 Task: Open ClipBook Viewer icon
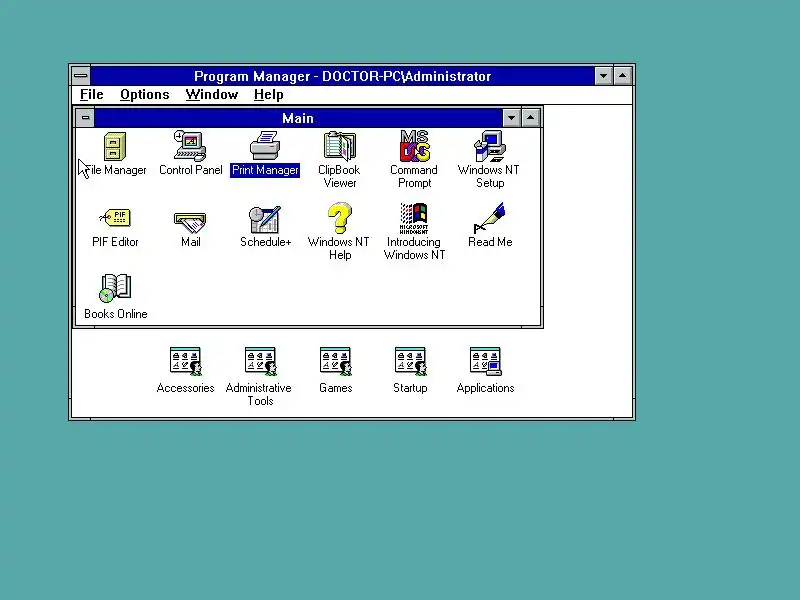pyautogui.click(x=340, y=146)
